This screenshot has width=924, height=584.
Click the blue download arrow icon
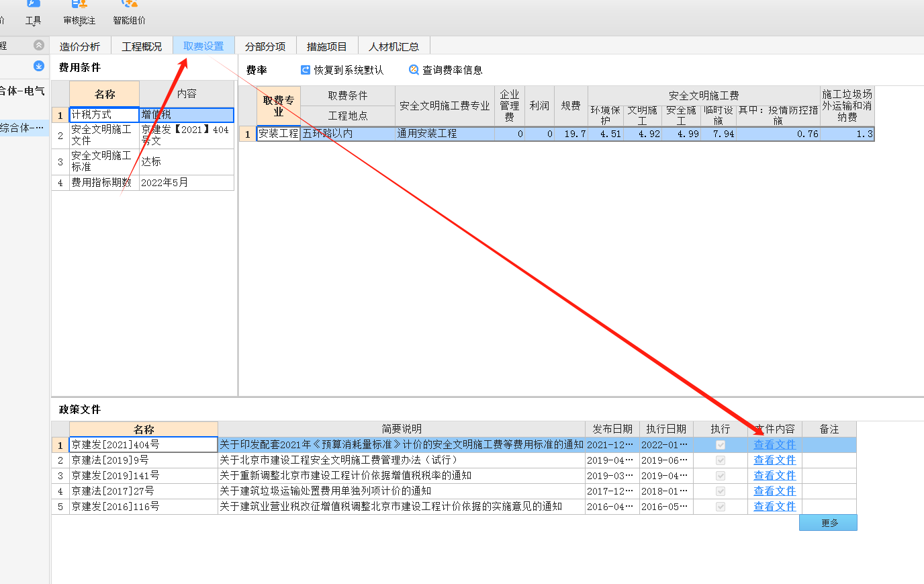click(x=39, y=66)
